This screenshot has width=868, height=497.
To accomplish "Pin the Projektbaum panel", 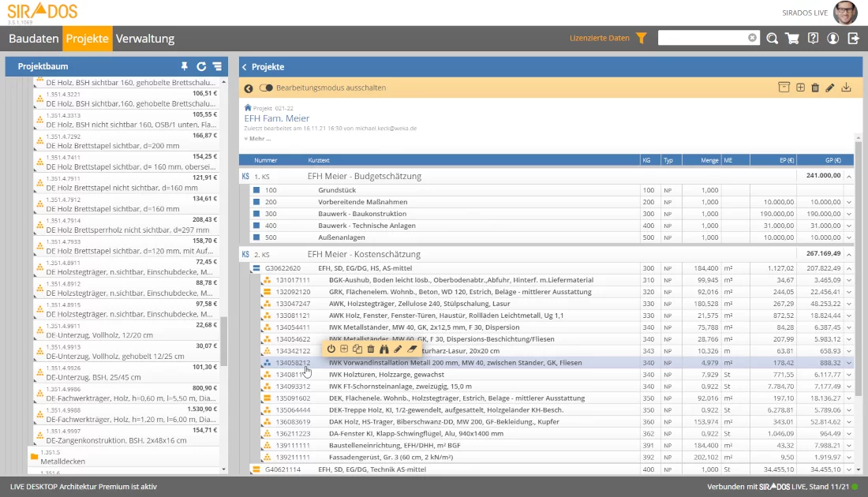I will (185, 67).
